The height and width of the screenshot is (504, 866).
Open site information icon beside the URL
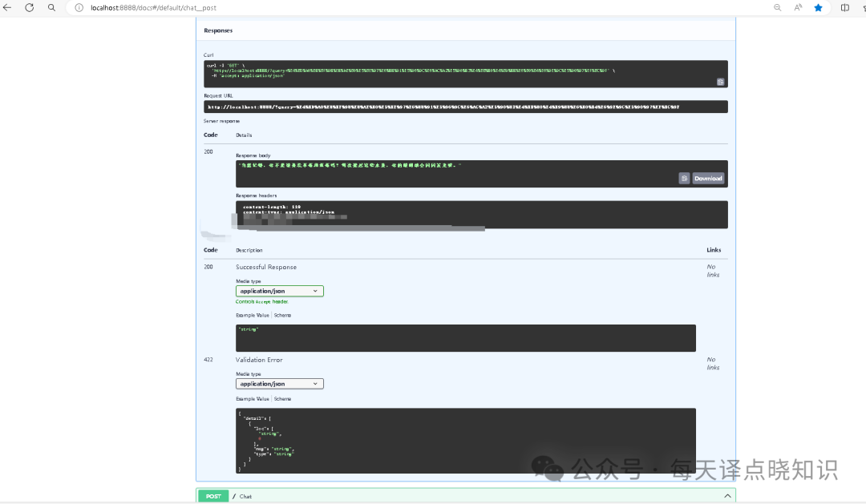pos(79,7)
